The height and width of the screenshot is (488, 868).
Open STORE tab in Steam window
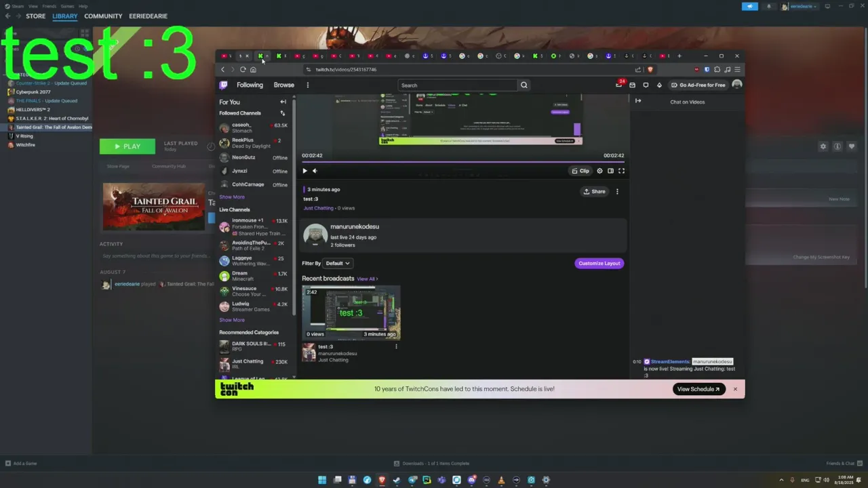[35, 16]
